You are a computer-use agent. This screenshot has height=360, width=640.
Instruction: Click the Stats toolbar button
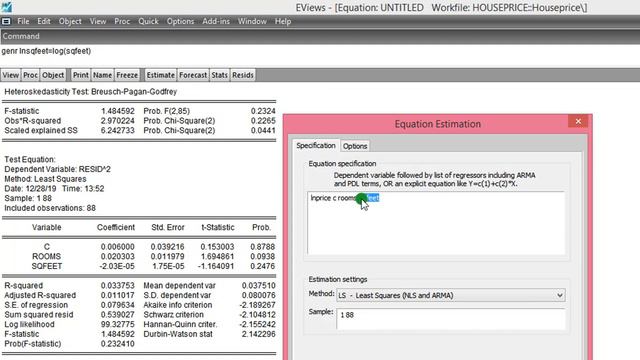[x=220, y=75]
